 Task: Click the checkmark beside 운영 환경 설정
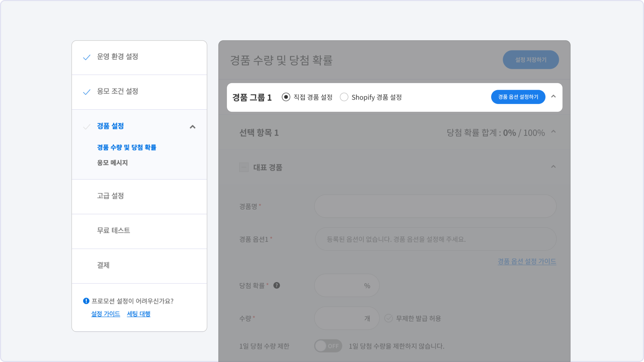[87, 57]
